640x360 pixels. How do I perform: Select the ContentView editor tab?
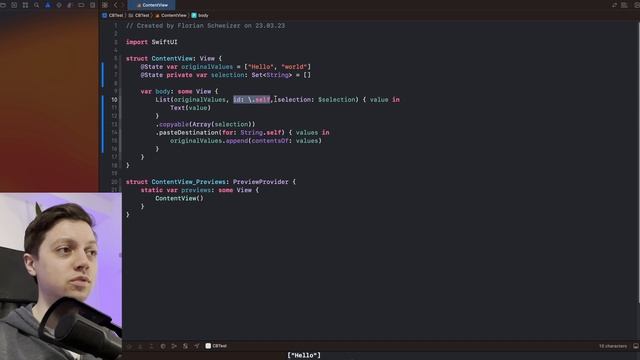[x=152, y=5]
